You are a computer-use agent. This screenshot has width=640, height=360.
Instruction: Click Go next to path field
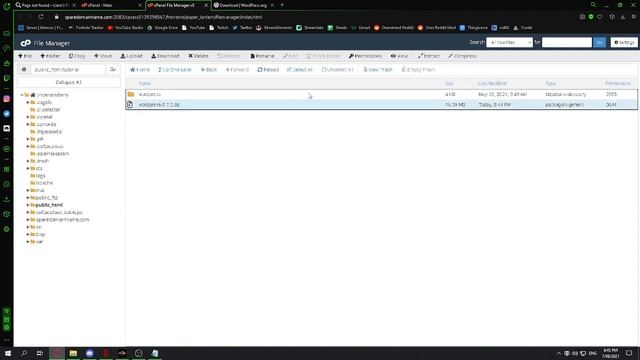(x=113, y=69)
